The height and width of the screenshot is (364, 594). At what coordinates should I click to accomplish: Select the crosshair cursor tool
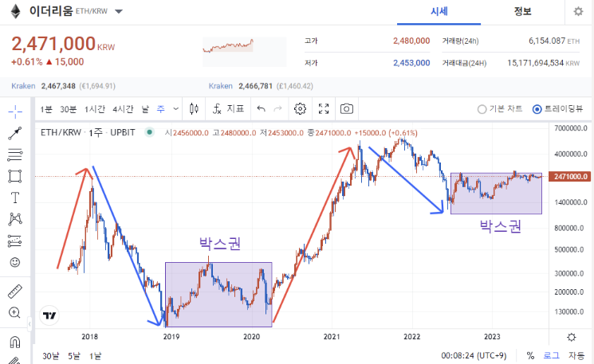pos(15,112)
